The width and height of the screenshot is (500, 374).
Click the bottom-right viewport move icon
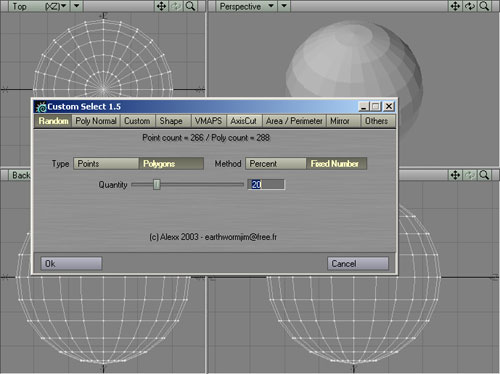455,175
